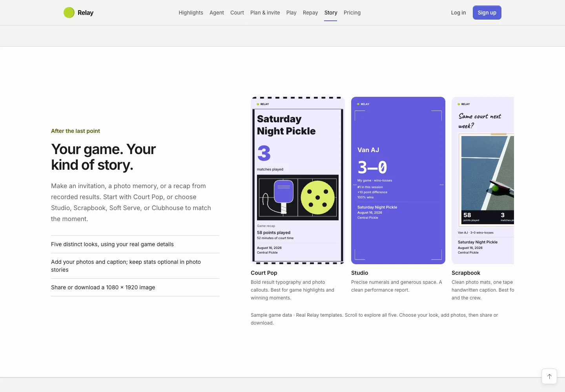Select the Scrapbook template preview
The image size is (565, 392).
click(483, 180)
